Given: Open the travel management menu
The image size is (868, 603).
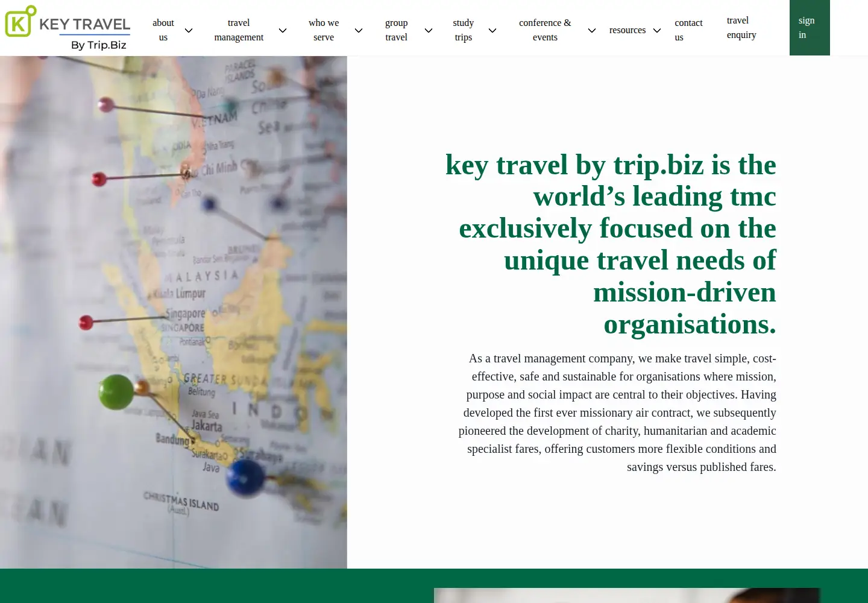Looking at the screenshot, I should point(239,30).
